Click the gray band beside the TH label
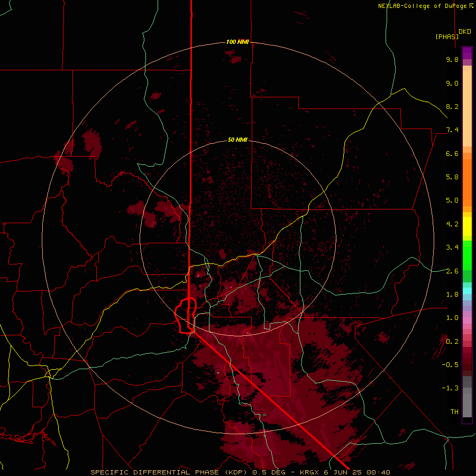 tap(467, 405)
